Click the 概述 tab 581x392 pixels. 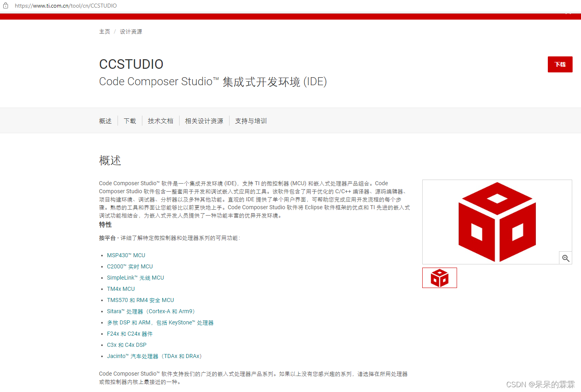click(105, 120)
